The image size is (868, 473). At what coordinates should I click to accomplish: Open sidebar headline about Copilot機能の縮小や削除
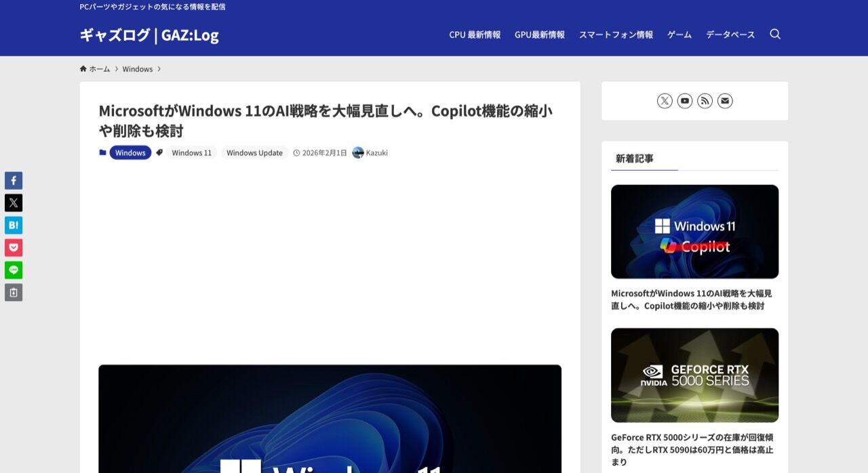pos(692,300)
